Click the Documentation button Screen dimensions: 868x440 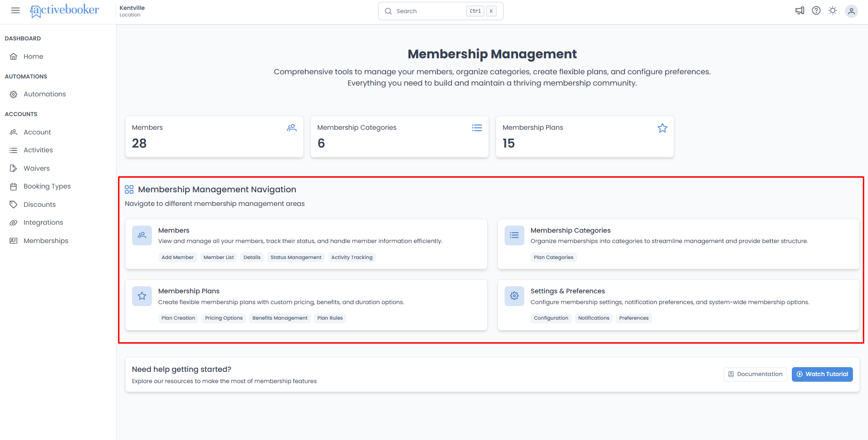click(755, 374)
